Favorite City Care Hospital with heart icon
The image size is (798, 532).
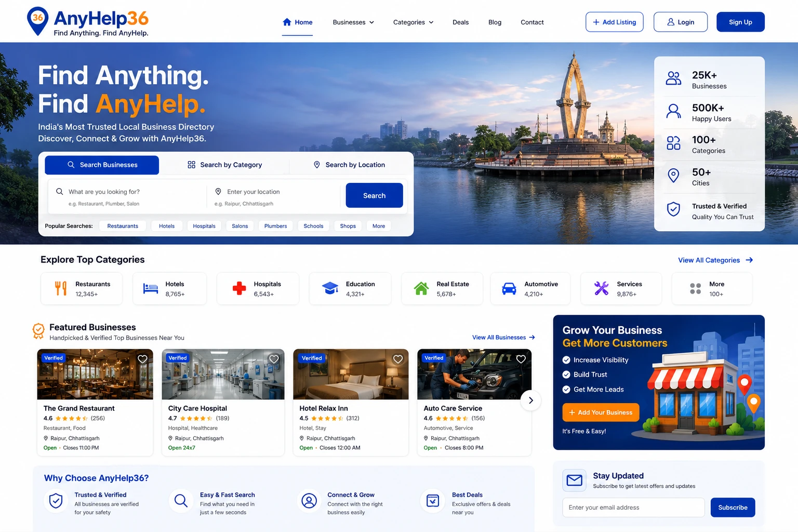274,359
